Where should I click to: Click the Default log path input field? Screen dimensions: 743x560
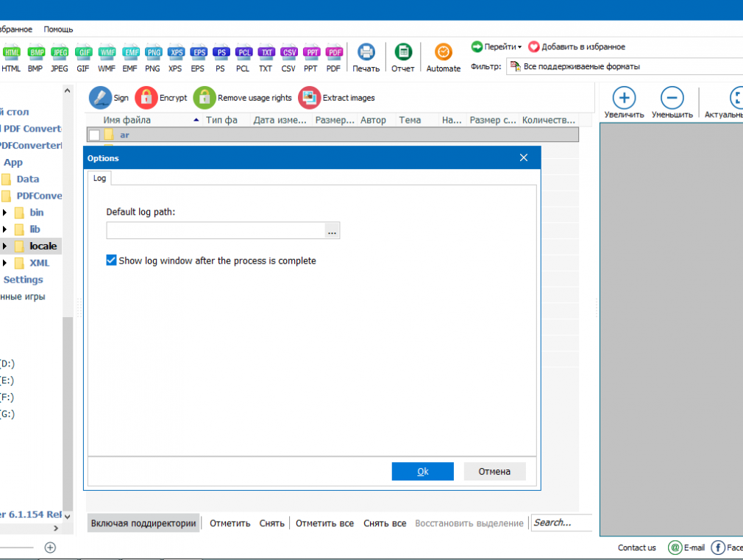(x=215, y=231)
